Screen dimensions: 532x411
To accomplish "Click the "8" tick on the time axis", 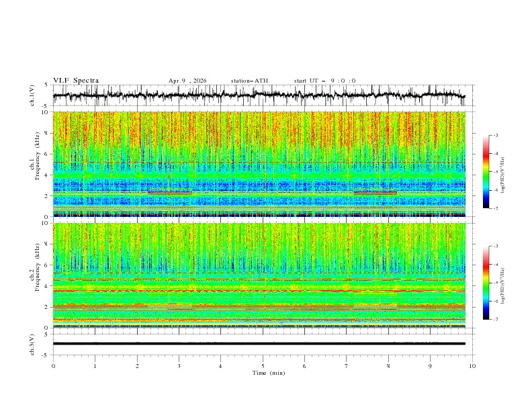I will [x=388, y=366].
